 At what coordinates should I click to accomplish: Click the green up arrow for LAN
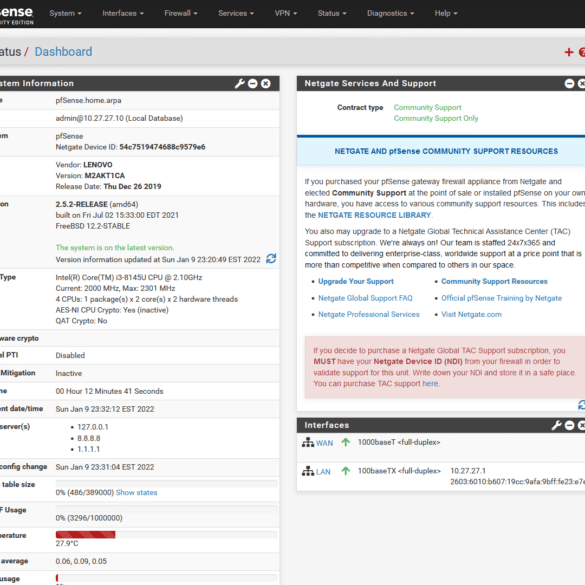click(x=345, y=471)
